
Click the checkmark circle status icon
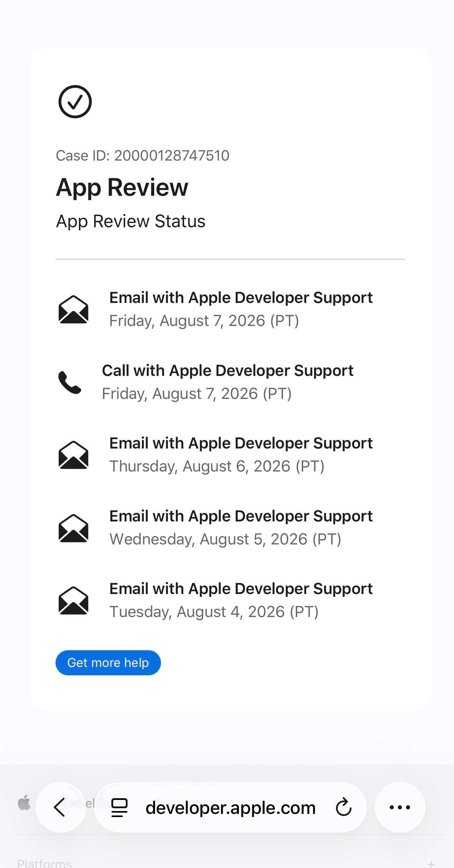pos(75,102)
